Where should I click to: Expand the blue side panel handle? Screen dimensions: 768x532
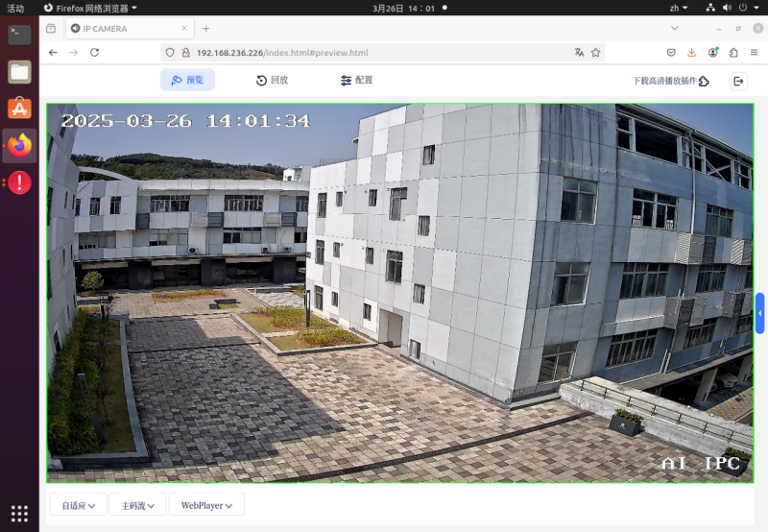pyautogui.click(x=759, y=313)
